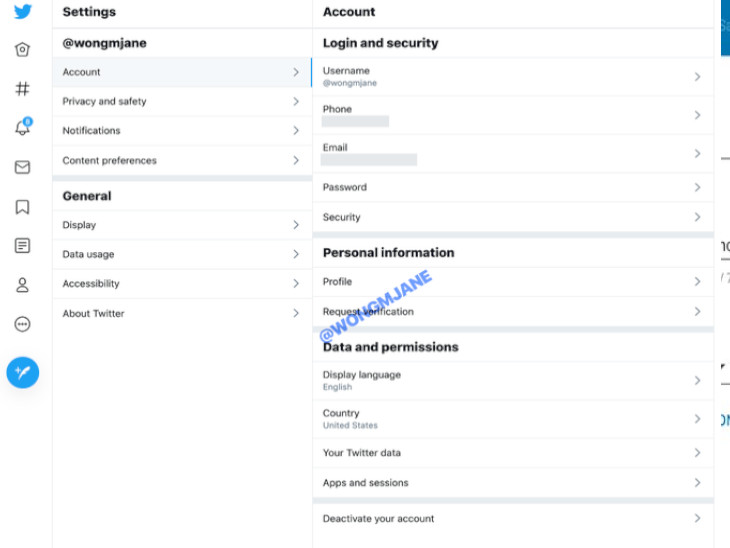Click the compose Tweet button

pyautogui.click(x=23, y=372)
